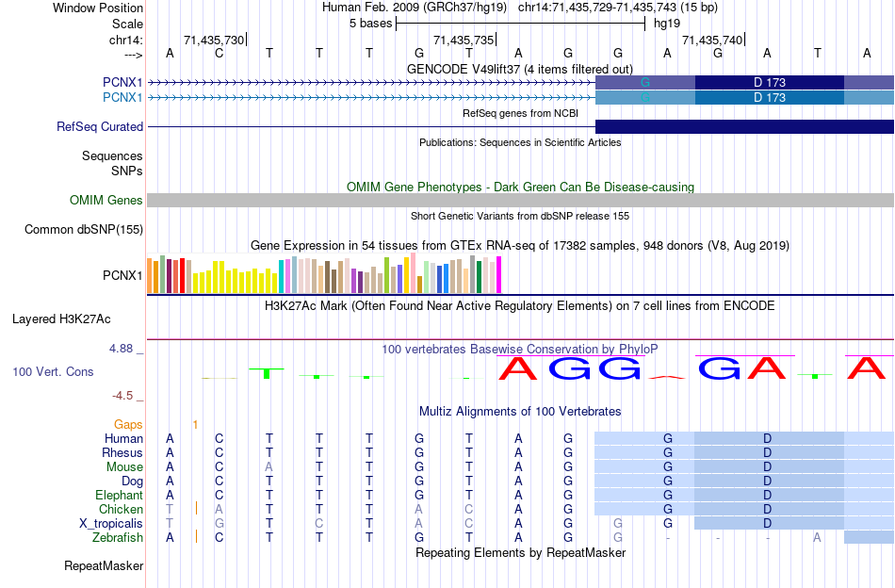Click the 71,435,735 position ruler marker

[464, 40]
